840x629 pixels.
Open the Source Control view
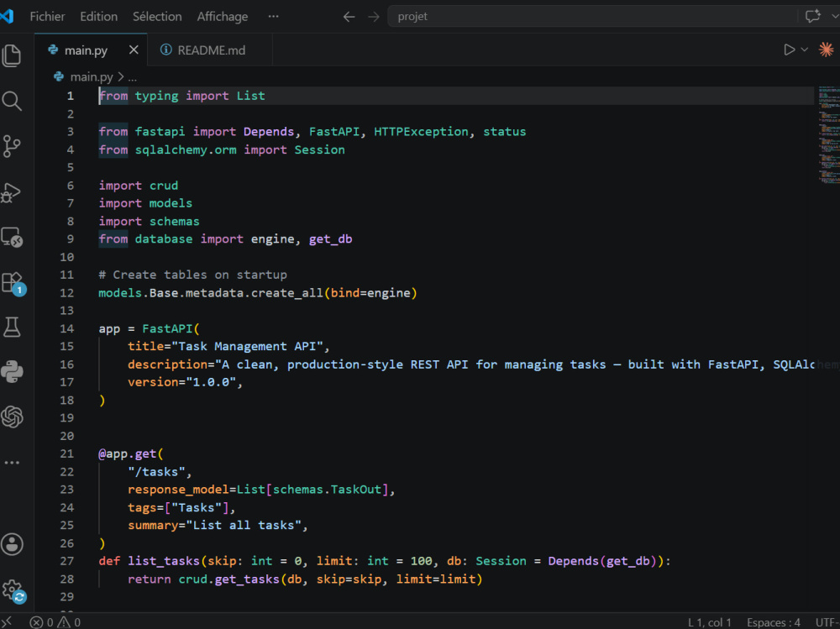[x=12, y=146]
